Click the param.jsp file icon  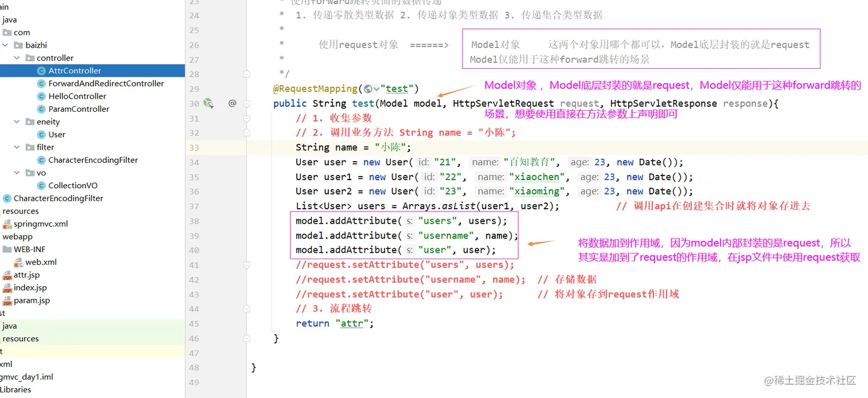point(7,300)
